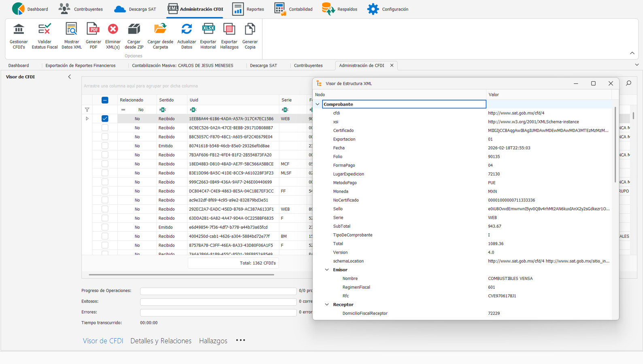Collapse the Emisor node

click(x=327, y=270)
